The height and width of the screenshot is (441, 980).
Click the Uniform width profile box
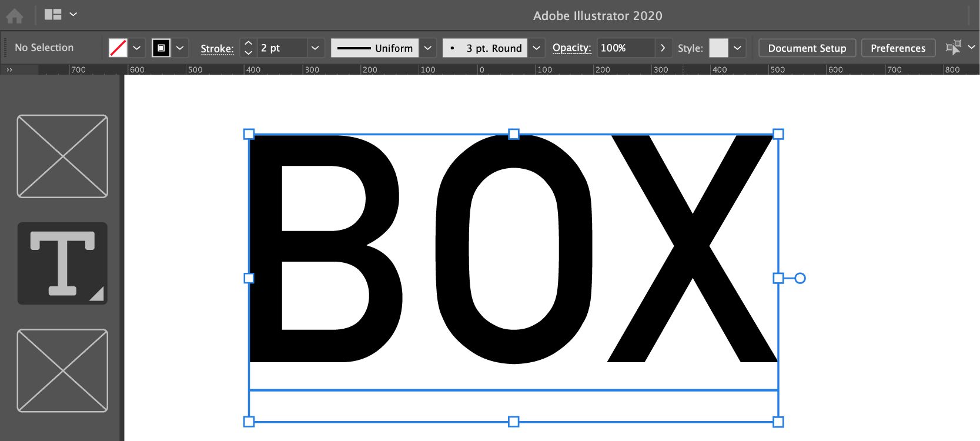pos(375,48)
